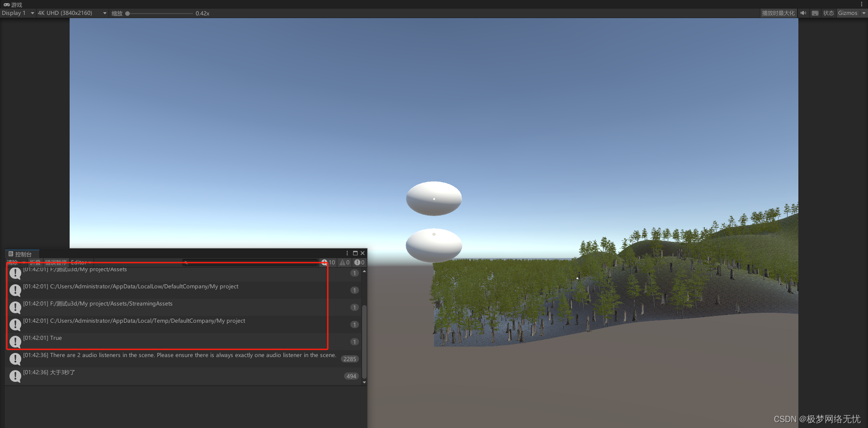Screen dimensions: 868x428
Task: Toggle Gizmos display button
Action: pos(848,13)
